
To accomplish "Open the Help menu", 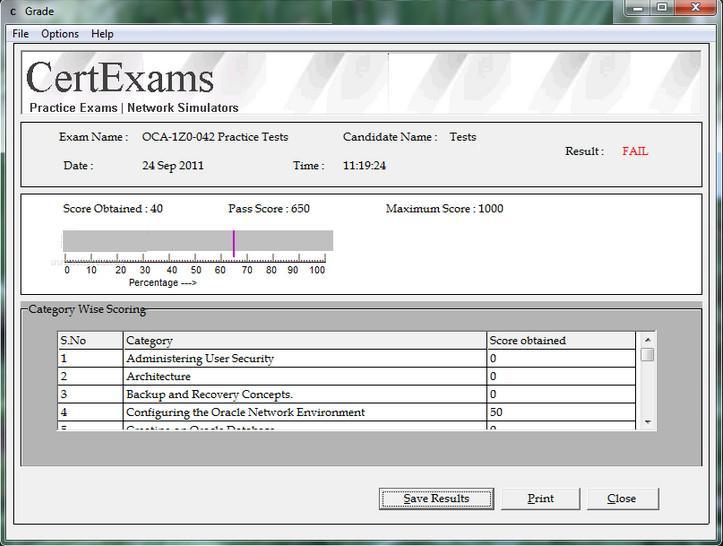I will point(102,34).
